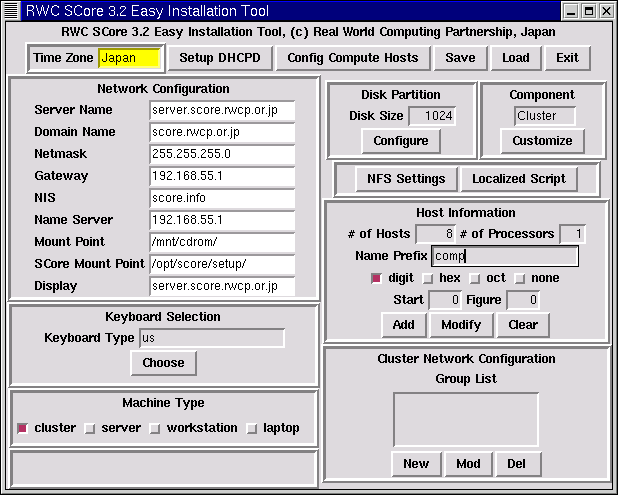Click the Mod group button
618x495 pixels.
click(468, 464)
